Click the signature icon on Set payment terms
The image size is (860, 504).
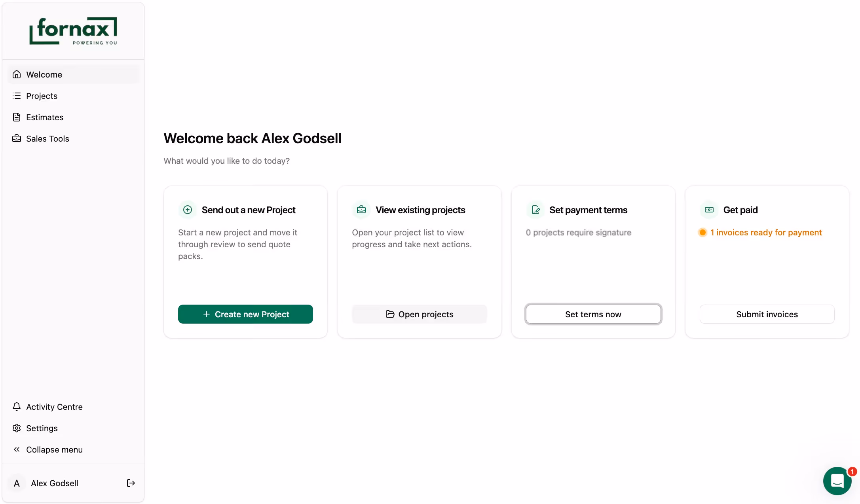535,210
